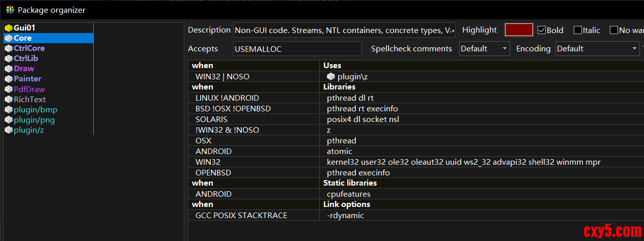The image size is (644, 241).
Task: Click the PdfDraw package cube icon
Action: pyautogui.click(x=8, y=89)
